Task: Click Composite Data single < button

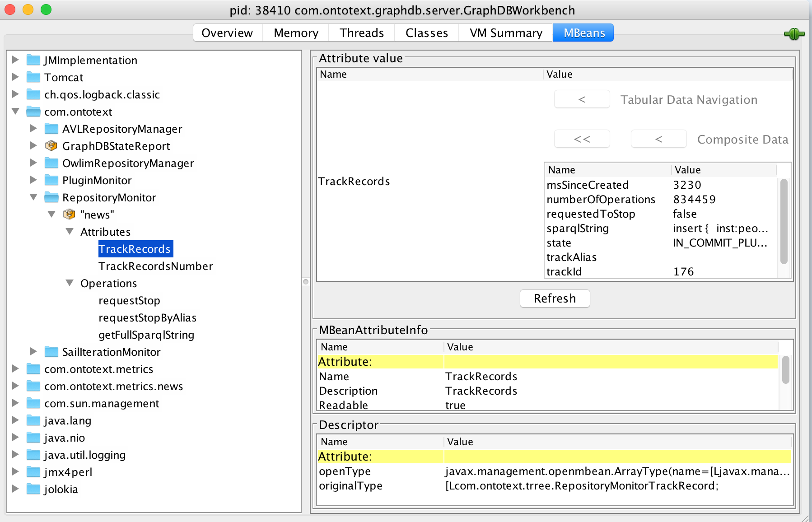Action: coord(659,139)
